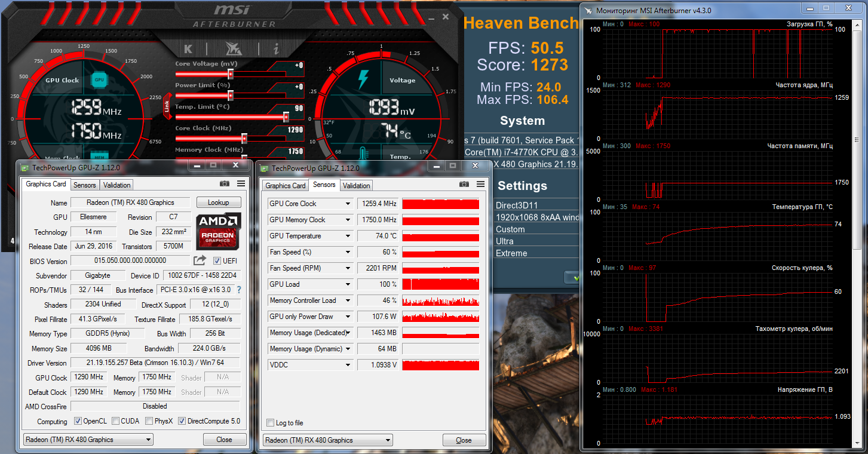This screenshot has width=868, height=454.
Task: Open Validation tab in Sensors GPU-Z window
Action: tap(357, 186)
